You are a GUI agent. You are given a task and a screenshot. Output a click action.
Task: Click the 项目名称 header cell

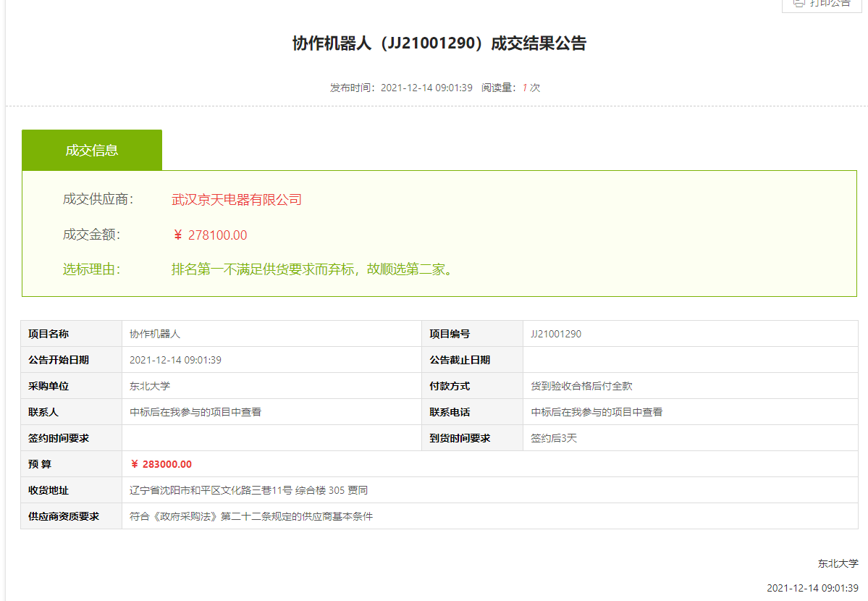(72, 334)
